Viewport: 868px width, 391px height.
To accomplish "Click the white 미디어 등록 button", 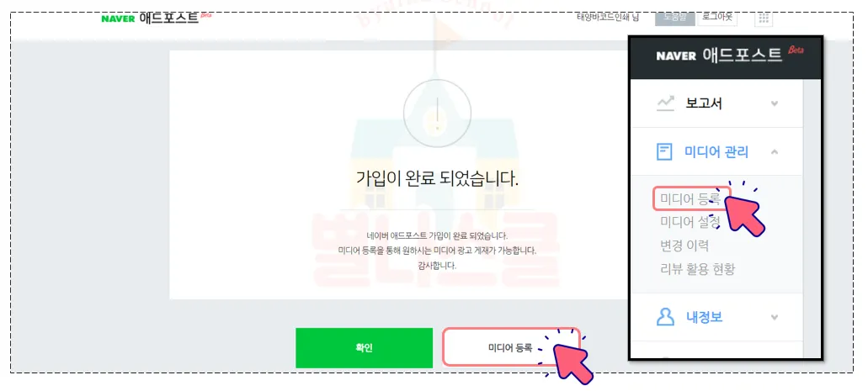I will click(511, 346).
